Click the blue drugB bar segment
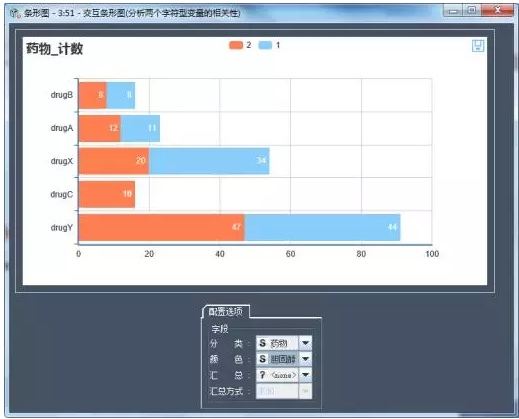The image size is (519, 419). (121, 95)
